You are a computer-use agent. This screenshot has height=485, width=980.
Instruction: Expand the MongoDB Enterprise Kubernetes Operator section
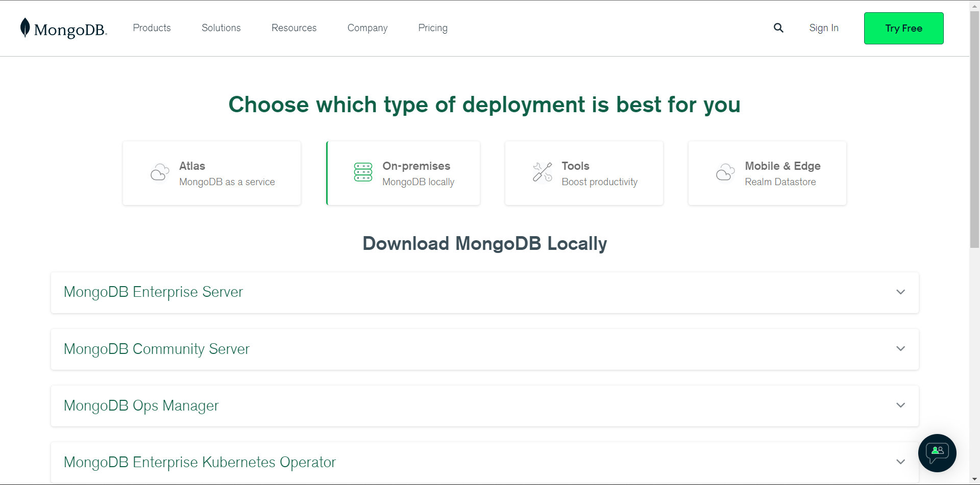(x=900, y=462)
